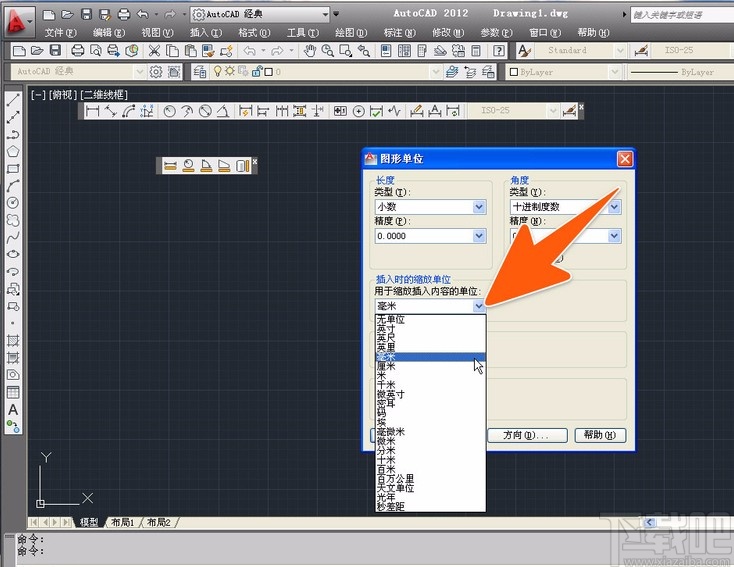The width and height of the screenshot is (734, 567).
Task: Click the Pan hand icon
Action: (x=311, y=50)
